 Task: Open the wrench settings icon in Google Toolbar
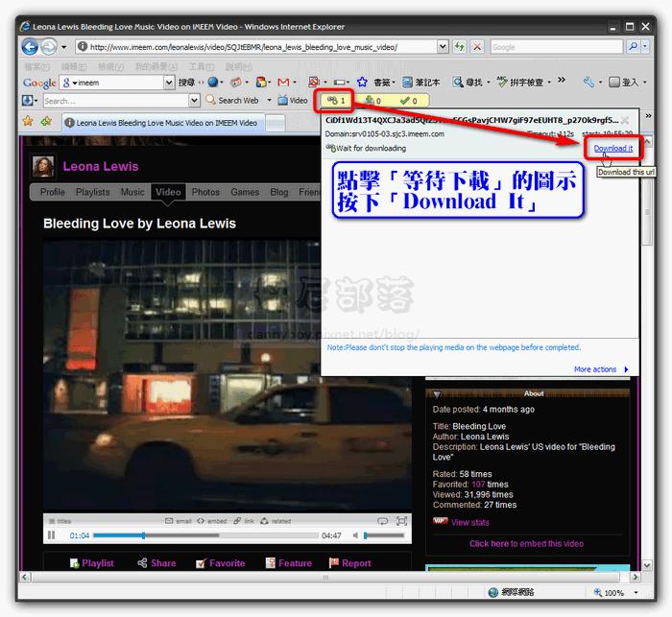pos(588,82)
